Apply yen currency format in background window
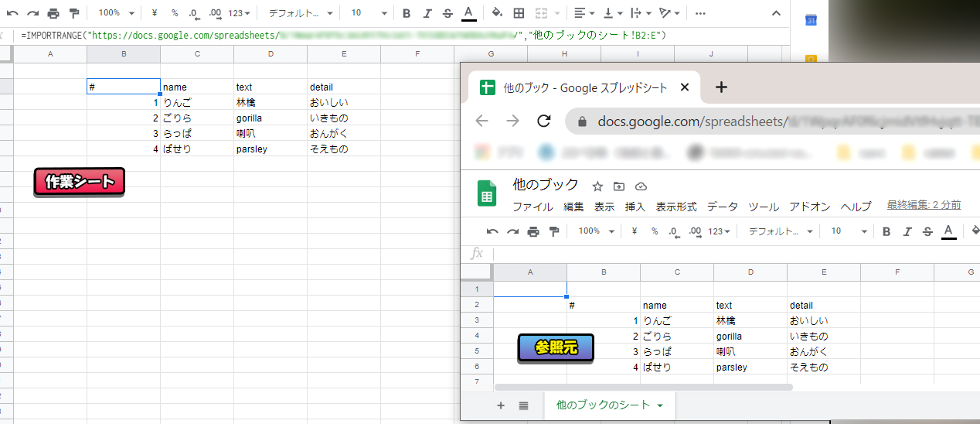This screenshot has height=424, width=980. (x=155, y=13)
